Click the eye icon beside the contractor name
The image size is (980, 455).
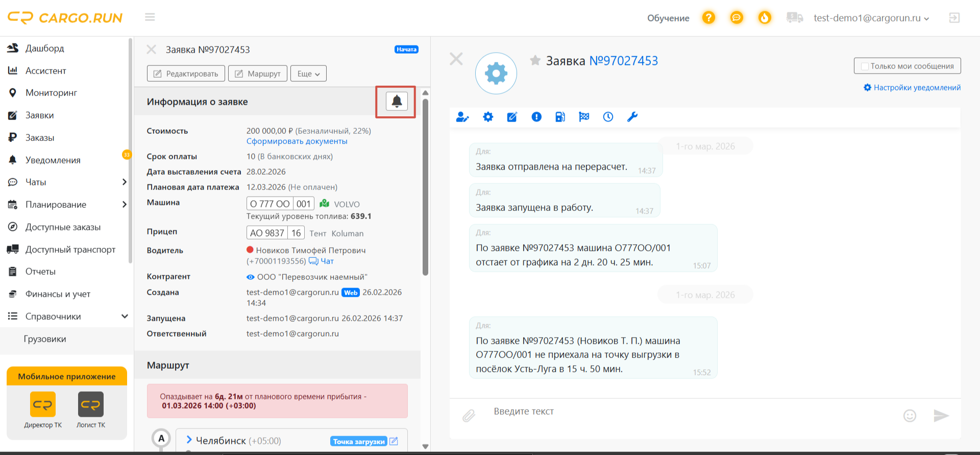(x=250, y=277)
